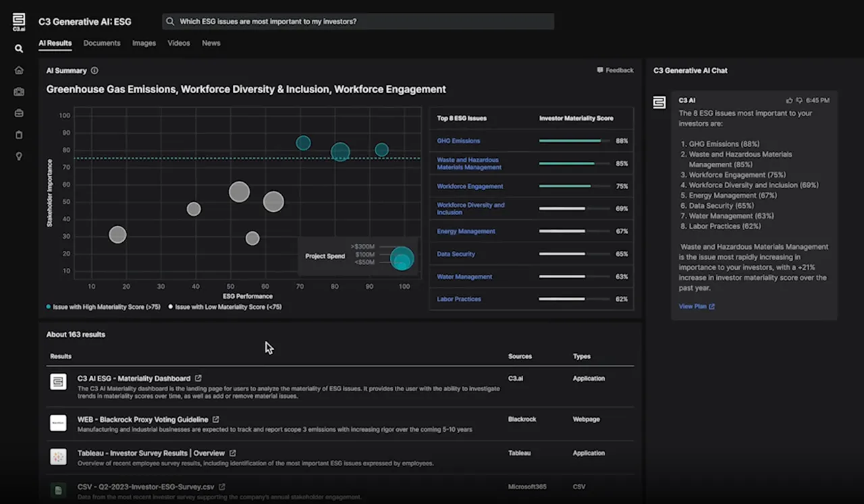The height and width of the screenshot is (504, 864).
Task: Switch to the Images tab
Action: point(144,43)
